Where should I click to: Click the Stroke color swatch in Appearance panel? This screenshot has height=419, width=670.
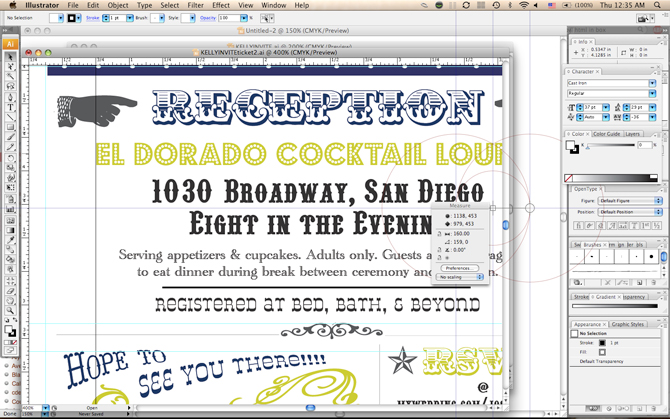point(602,343)
